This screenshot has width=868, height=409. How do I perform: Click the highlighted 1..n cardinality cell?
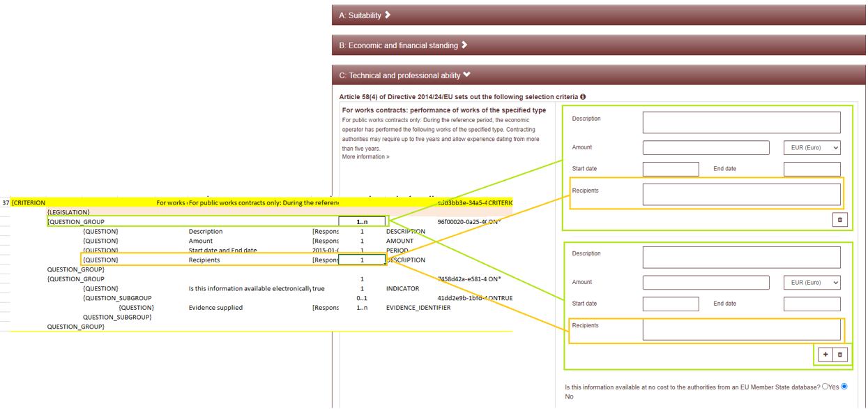click(362, 221)
